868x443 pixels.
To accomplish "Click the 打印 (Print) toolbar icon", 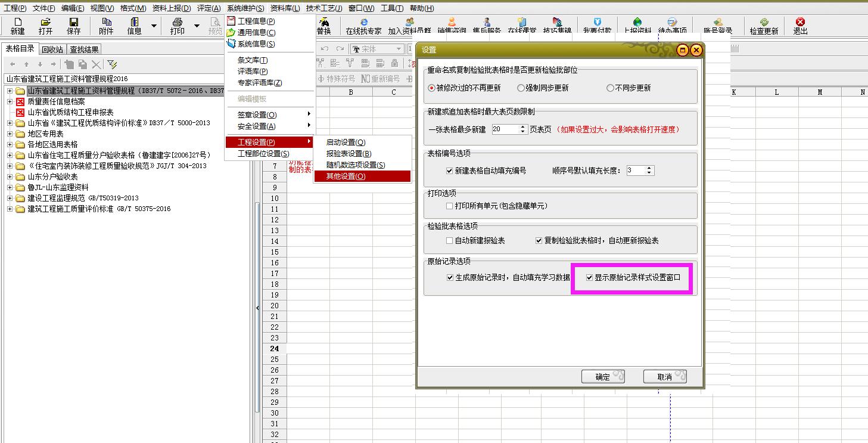I will (x=177, y=26).
